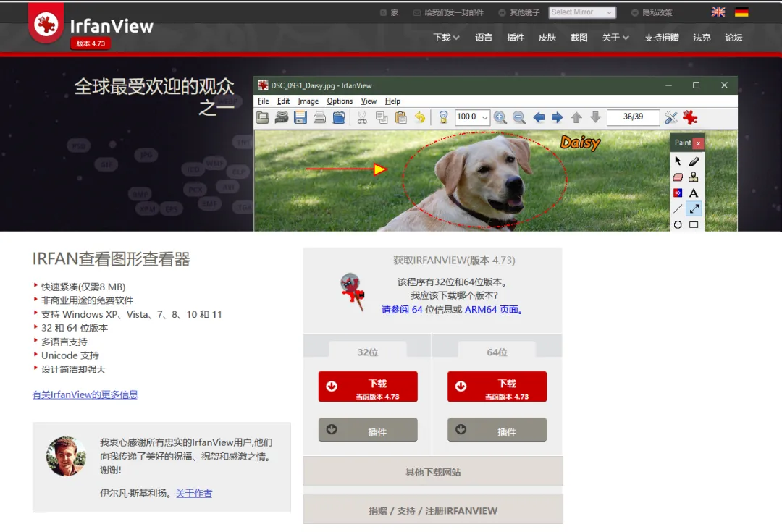Click the 64位 gray 插件 button
This screenshot has height=532, width=782.
click(x=497, y=430)
